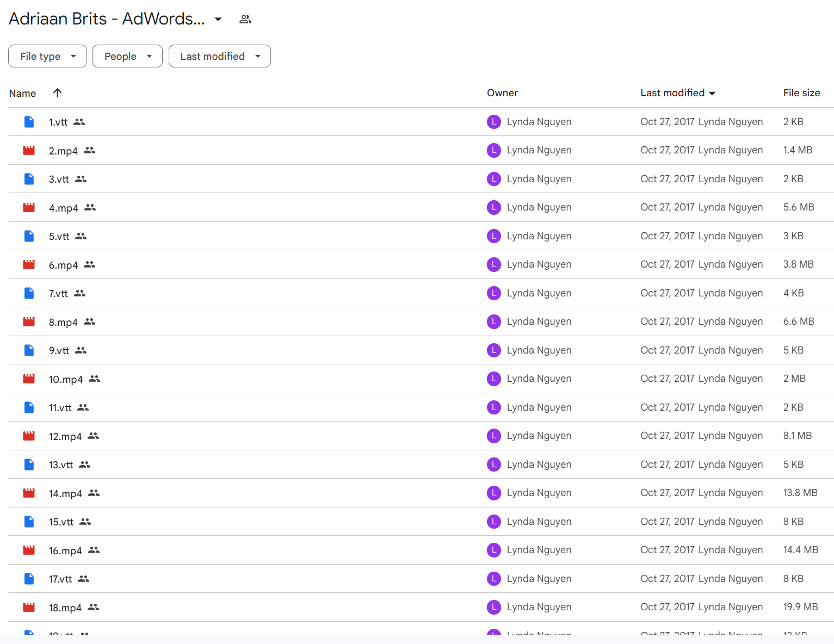This screenshot has height=644, width=834.
Task: Click the 6.6 MB file size value
Action: (x=799, y=321)
